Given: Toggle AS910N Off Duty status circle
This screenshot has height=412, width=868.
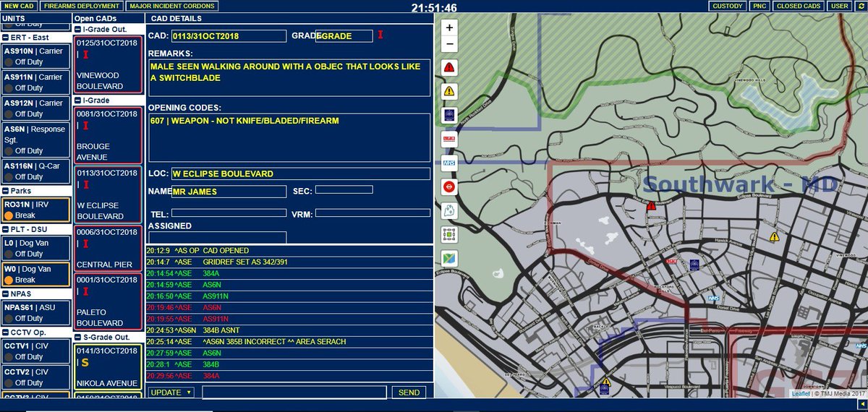Looking at the screenshot, I should click(9, 62).
